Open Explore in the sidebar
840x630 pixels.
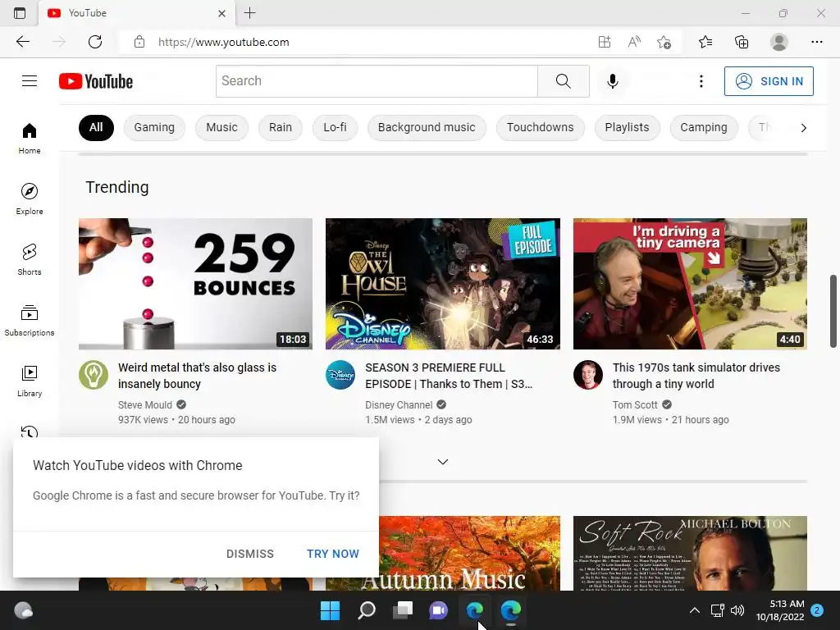pyautogui.click(x=30, y=199)
